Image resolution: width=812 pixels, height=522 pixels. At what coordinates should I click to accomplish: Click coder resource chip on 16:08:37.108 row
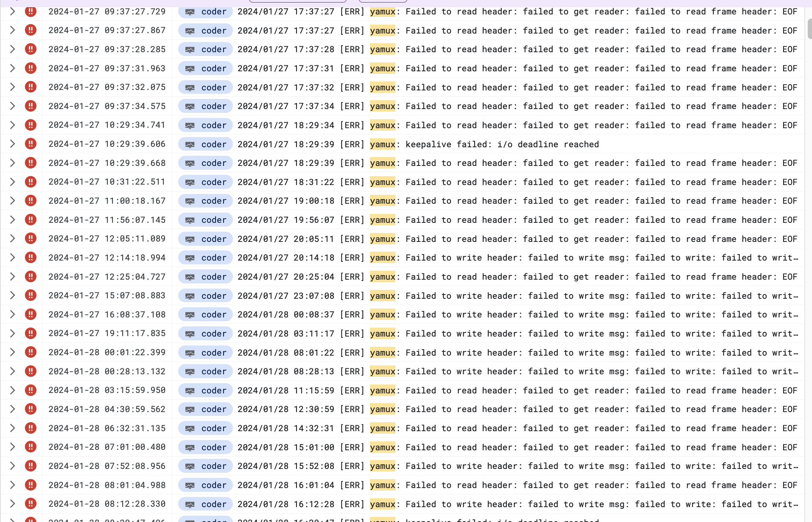point(205,314)
